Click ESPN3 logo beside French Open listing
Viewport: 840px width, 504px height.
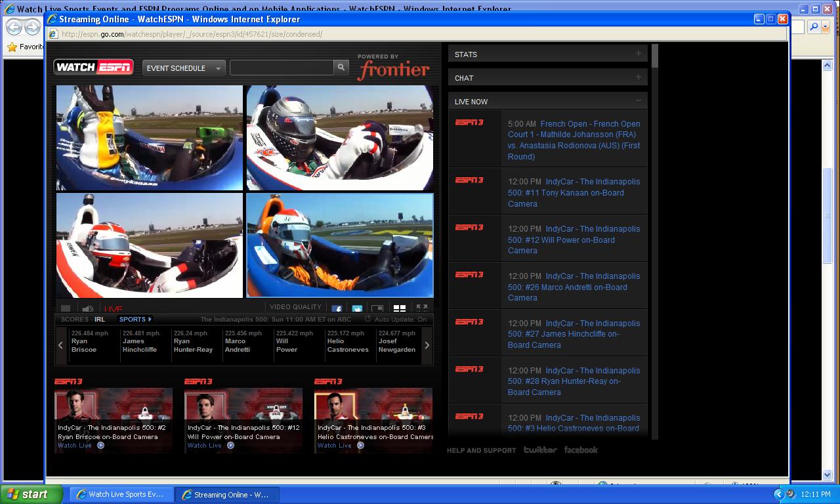(x=469, y=123)
